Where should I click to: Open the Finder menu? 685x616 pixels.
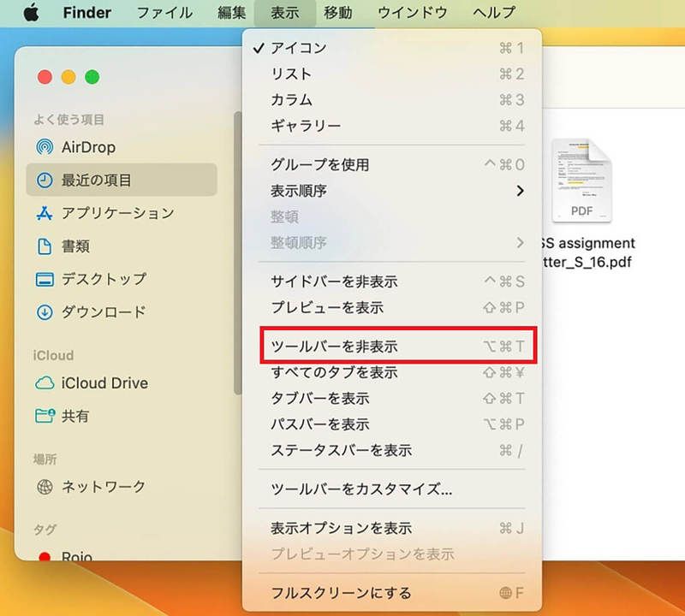coord(87,13)
